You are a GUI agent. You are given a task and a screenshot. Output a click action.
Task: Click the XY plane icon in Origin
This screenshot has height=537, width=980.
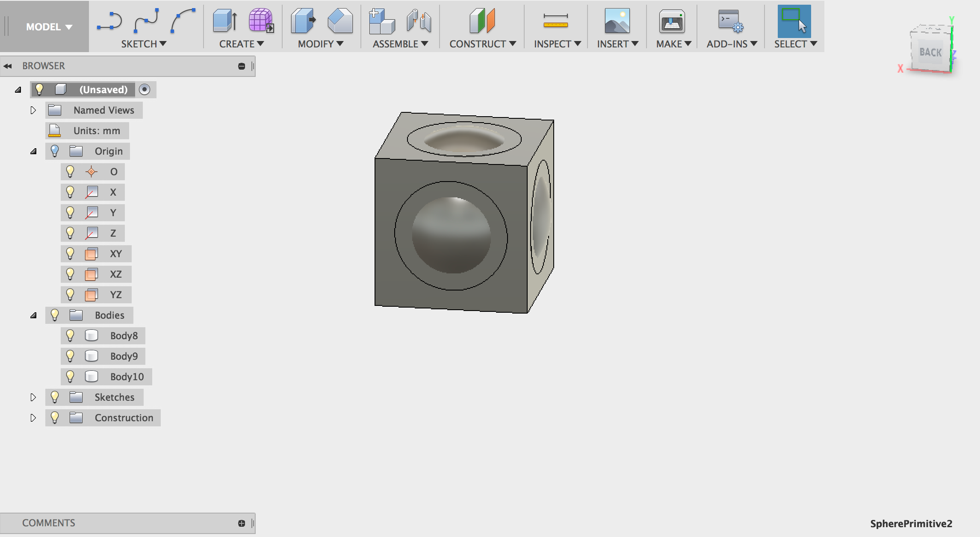[x=91, y=254]
